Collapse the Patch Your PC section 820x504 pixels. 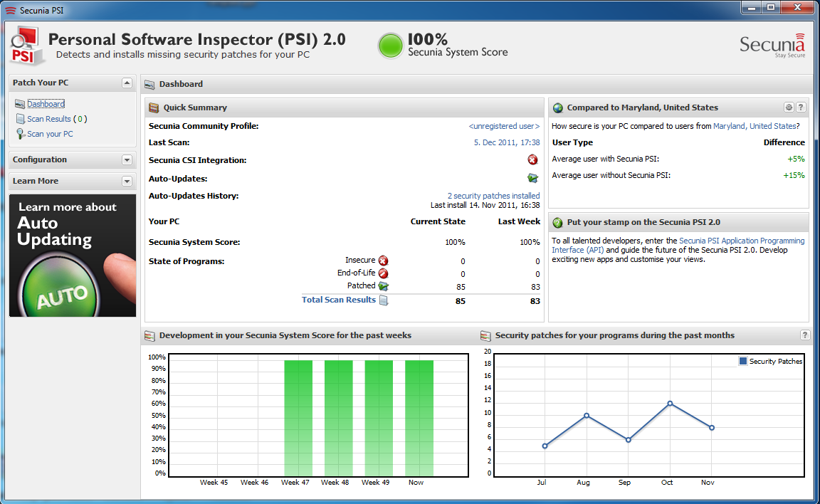tap(127, 83)
